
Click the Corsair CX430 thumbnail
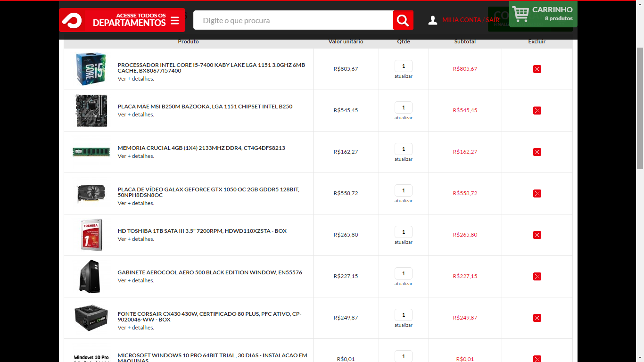(91, 318)
